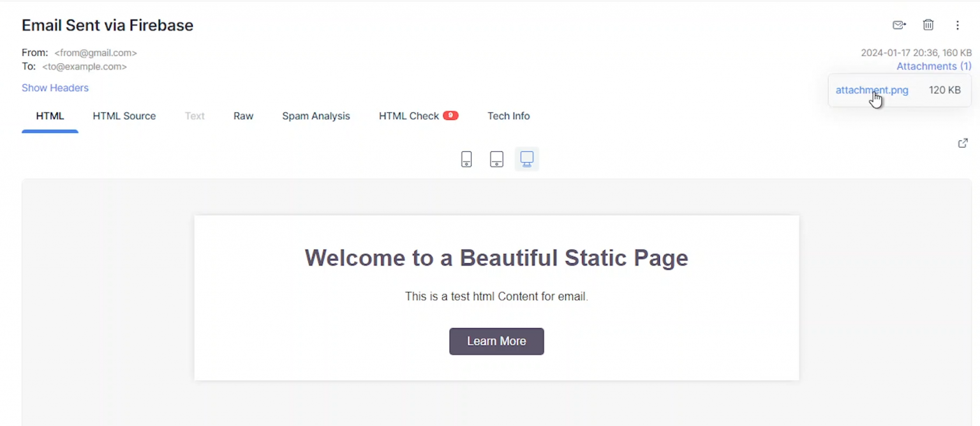The image size is (980, 426).
Task: Select the Tech Info tab
Action: pos(509,116)
